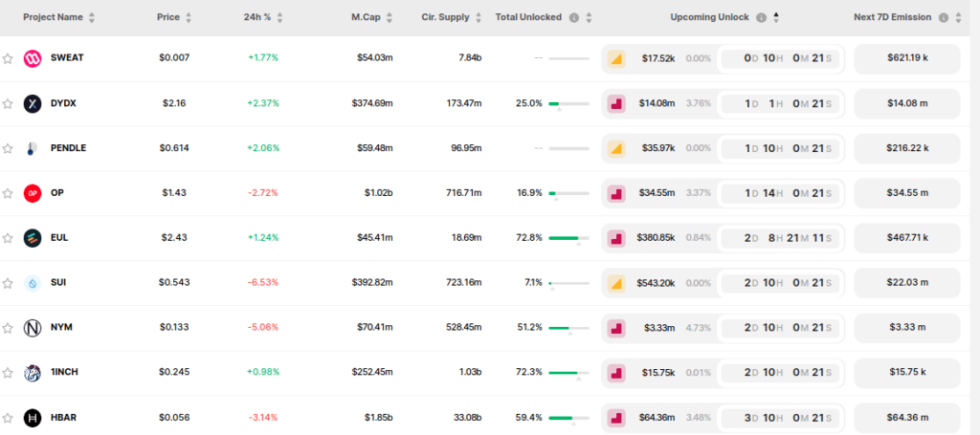Select the SUI droplet logo

click(33, 283)
